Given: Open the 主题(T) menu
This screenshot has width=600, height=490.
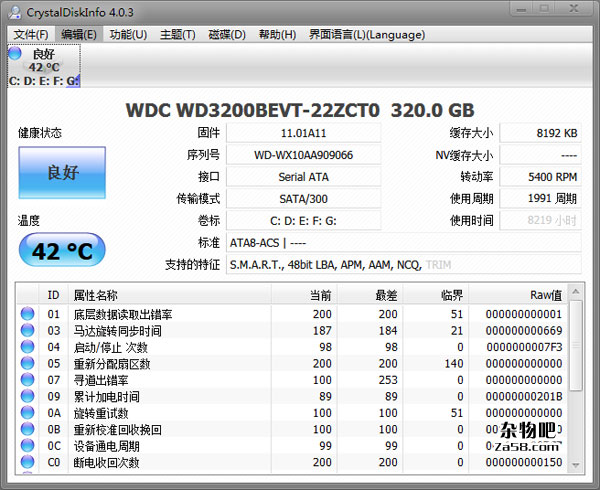Looking at the screenshot, I should (x=178, y=35).
